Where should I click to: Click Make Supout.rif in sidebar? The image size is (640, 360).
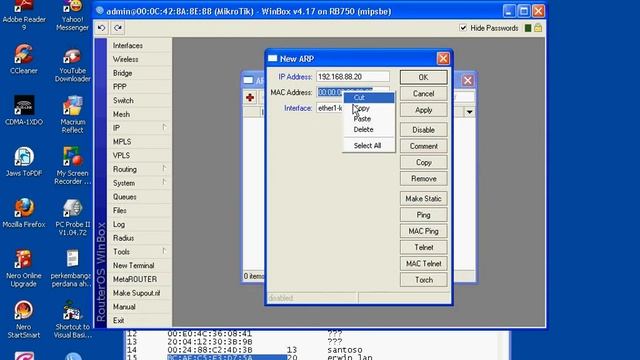pos(140,293)
